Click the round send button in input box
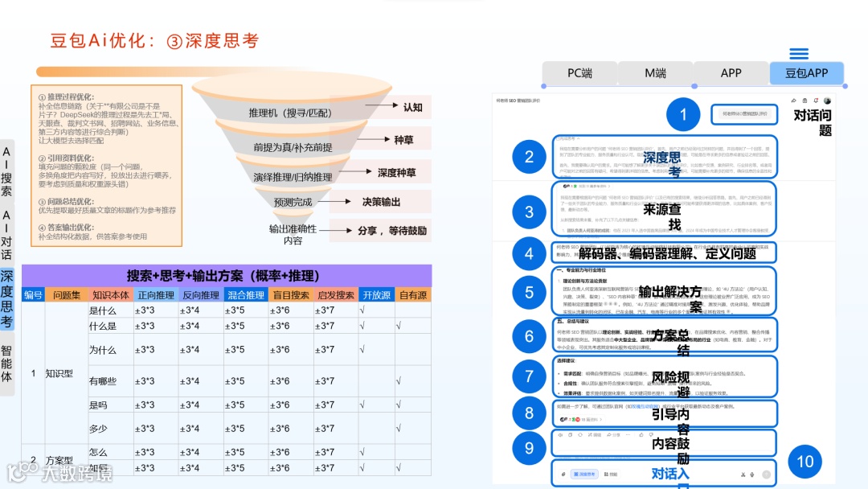868x489 pixels. tap(766, 475)
